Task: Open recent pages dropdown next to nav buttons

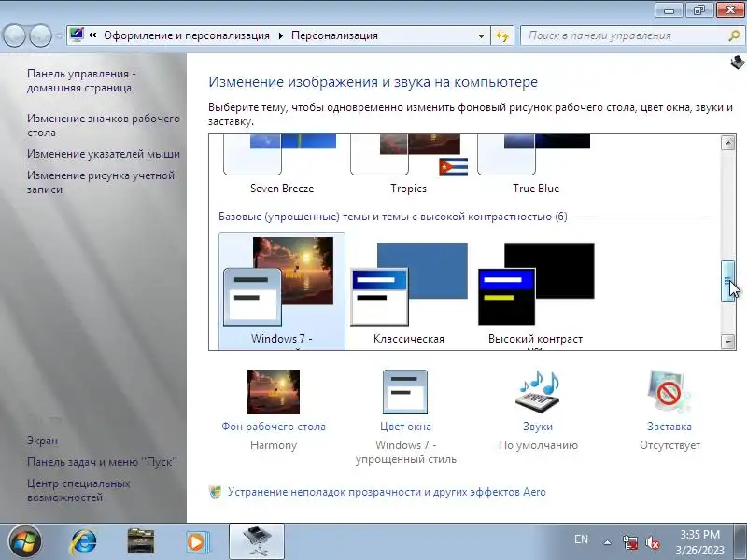Action: (59, 36)
